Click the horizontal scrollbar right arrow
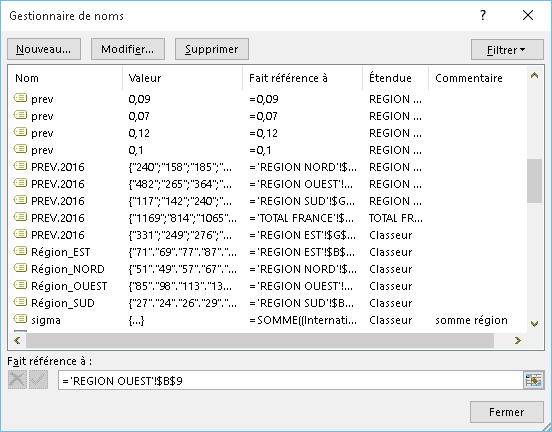552x432 pixels. coord(518,340)
